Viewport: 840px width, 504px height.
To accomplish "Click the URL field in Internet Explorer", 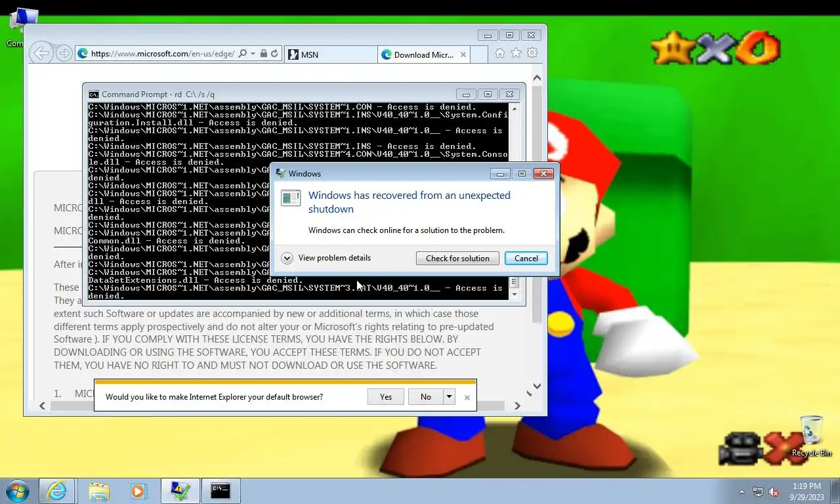I will point(163,54).
